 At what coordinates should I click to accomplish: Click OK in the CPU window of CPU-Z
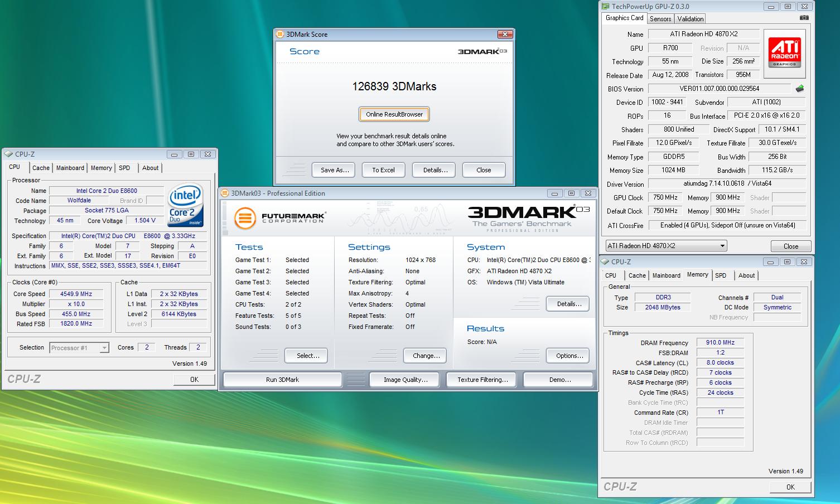[x=194, y=379]
